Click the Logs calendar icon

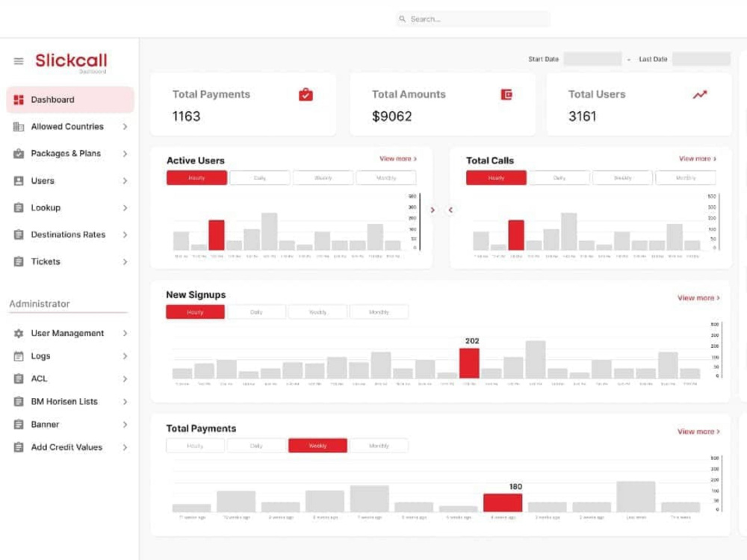pyautogui.click(x=19, y=356)
